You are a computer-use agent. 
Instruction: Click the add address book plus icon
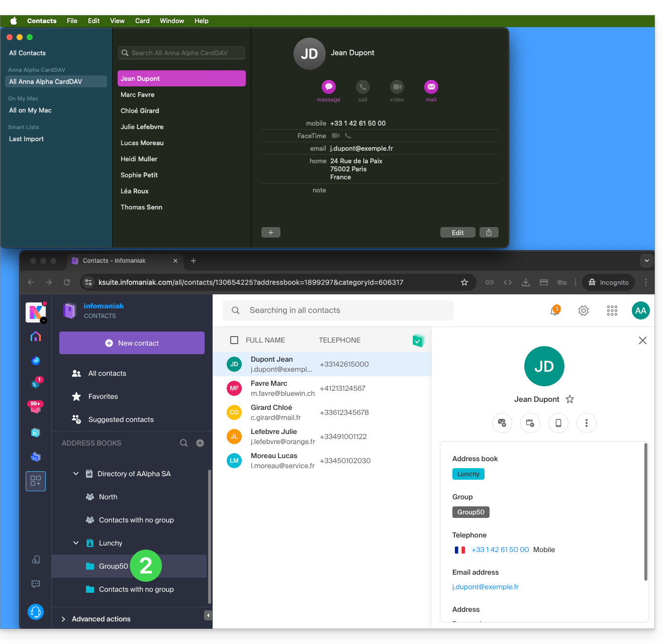(200, 443)
